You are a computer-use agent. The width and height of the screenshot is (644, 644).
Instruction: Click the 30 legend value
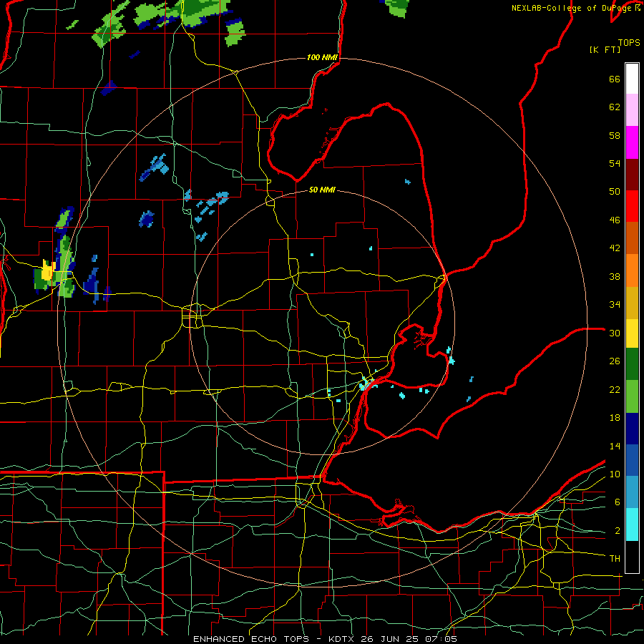pos(615,333)
